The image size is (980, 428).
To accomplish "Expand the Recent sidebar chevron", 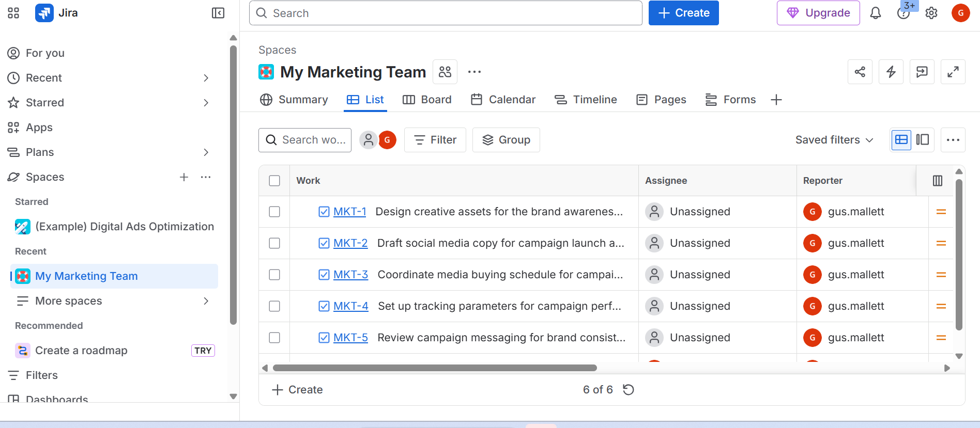I will pyautogui.click(x=206, y=78).
